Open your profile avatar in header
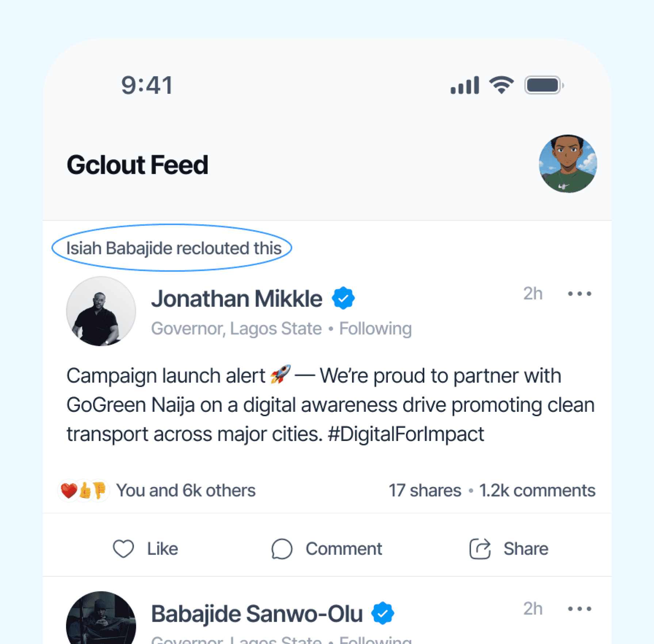Screen dimensions: 654x644 pos(568,164)
